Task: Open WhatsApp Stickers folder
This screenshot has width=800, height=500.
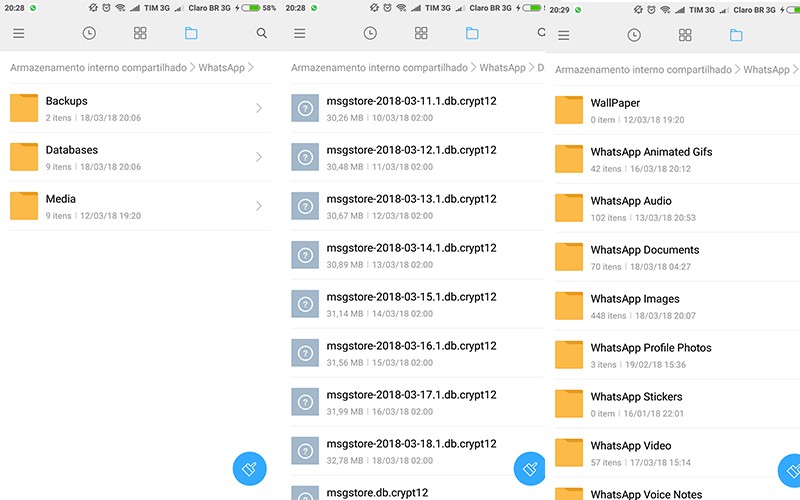Action: [677, 404]
